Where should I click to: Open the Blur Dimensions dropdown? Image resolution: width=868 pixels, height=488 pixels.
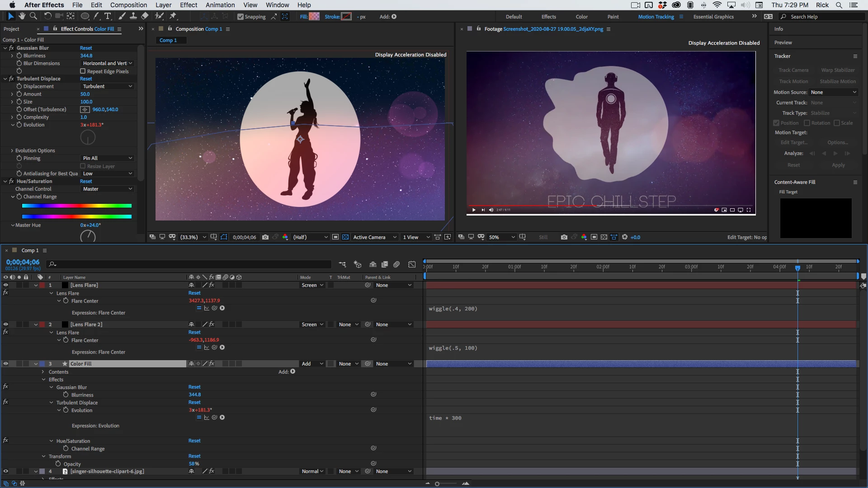tap(107, 63)
